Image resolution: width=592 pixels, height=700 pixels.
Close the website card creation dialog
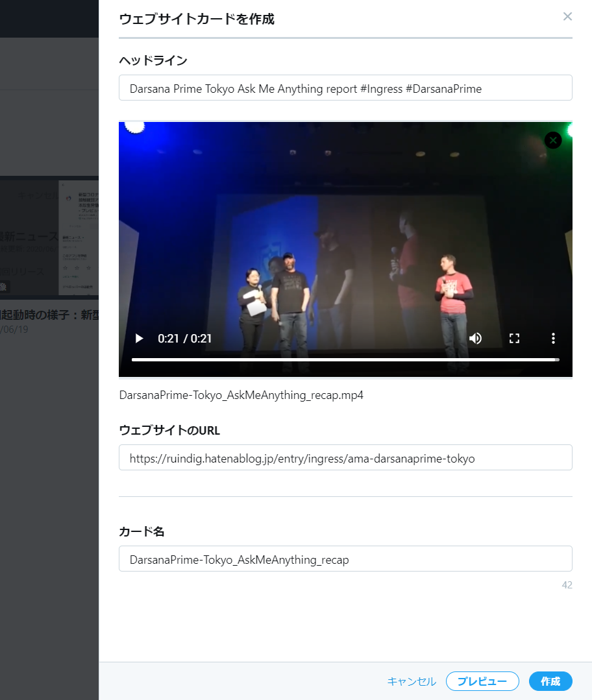tap(567, 16)
